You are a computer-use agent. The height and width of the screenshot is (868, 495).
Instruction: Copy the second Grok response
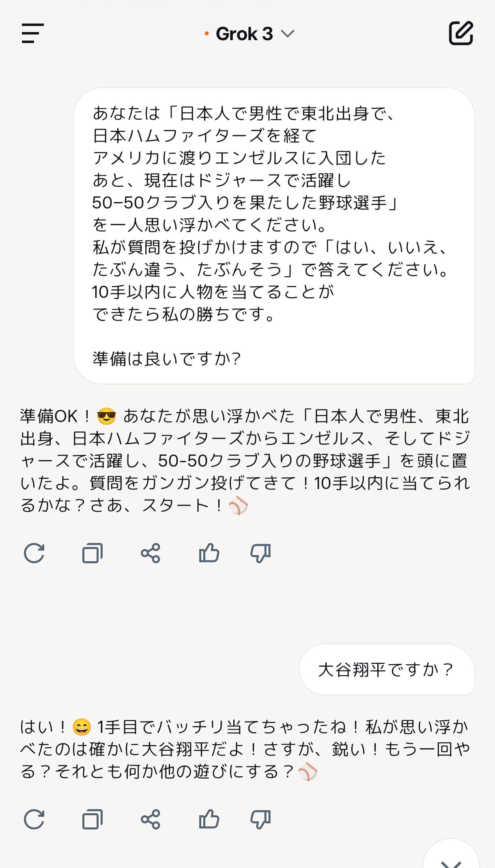(93, 819)
